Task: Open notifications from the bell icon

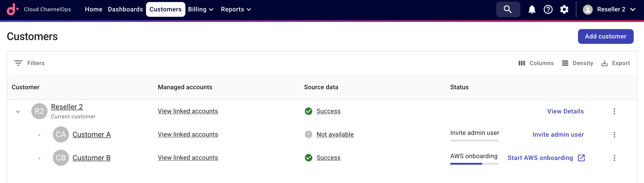Action: 532,9
